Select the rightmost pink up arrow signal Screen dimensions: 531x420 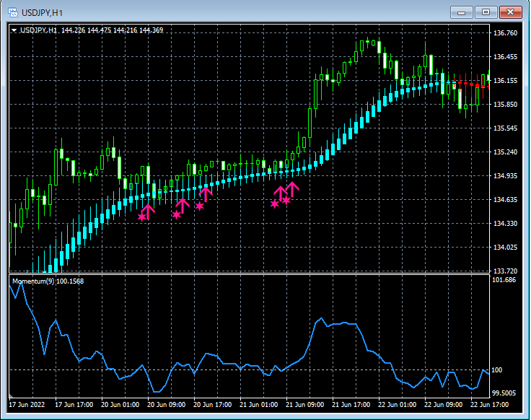[292, 189]
